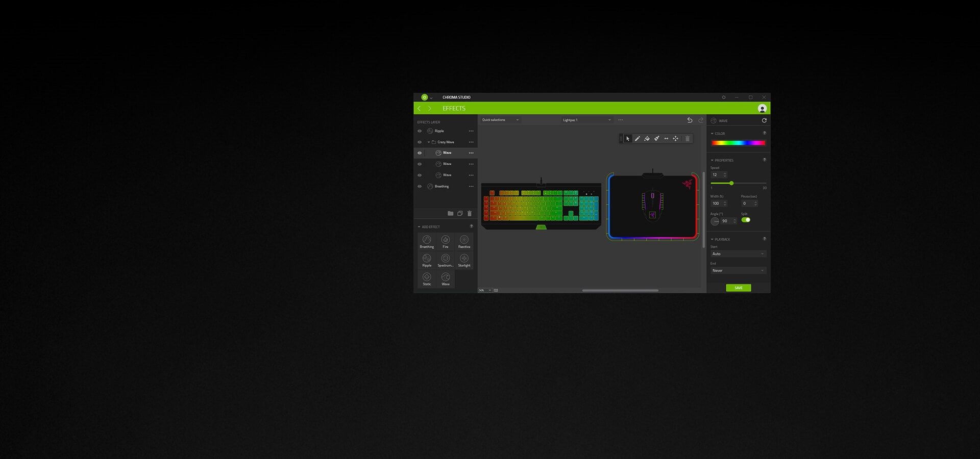The image size is (980, 459).
Task: Click the Width percent input field
Action: pyautogui.click(x=719, y=203)
